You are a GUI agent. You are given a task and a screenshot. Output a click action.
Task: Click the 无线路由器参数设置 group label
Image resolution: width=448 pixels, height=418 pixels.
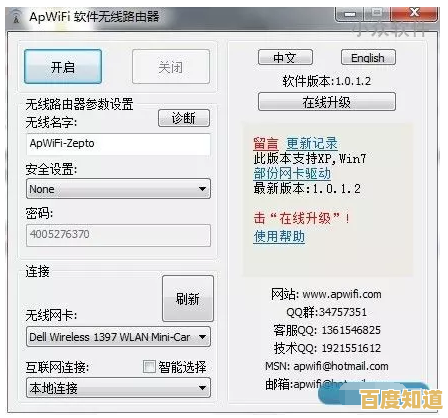point(79,104)
